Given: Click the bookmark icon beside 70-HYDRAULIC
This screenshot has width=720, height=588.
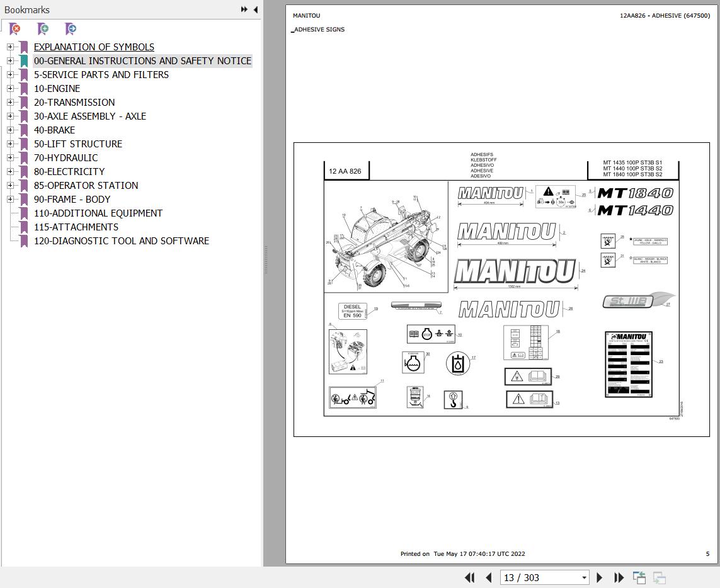Looking at the screenshot, I should (24, 158).
